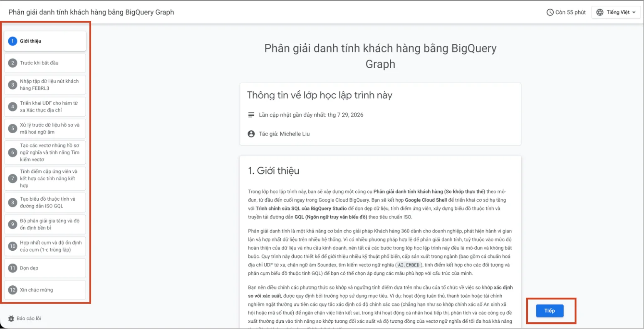This screenshot has width=644, height=329.
Task: Go to step 10 Hợp nhất cụm
Action: click(45, 246)
